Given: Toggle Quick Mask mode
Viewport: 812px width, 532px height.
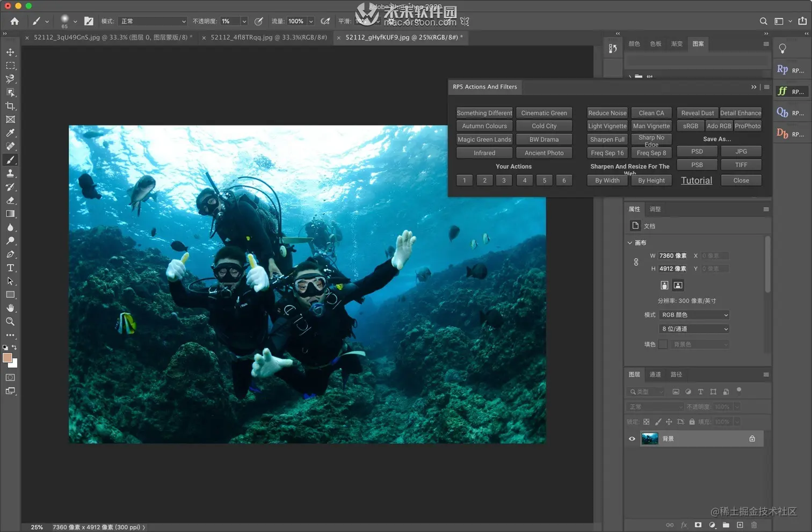Looking at the screenshot, I should pyautogui.click(x=10, y=377).
